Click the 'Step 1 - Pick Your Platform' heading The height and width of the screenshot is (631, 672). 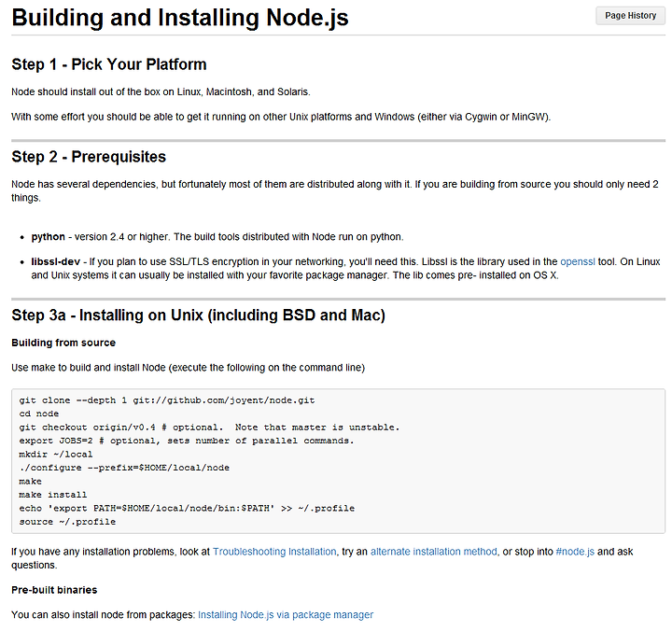(x=109, y=64)
